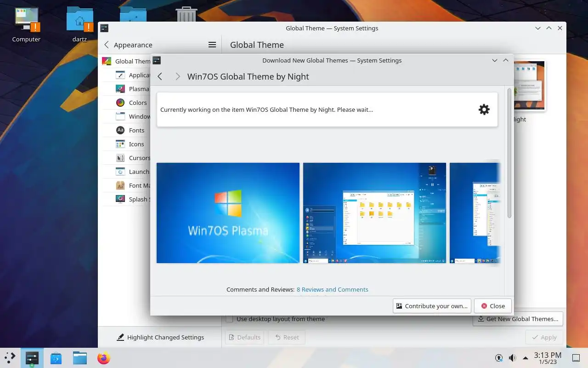
Task: Click back arrow next to Appearance
Action: click(x=107, y=45)
